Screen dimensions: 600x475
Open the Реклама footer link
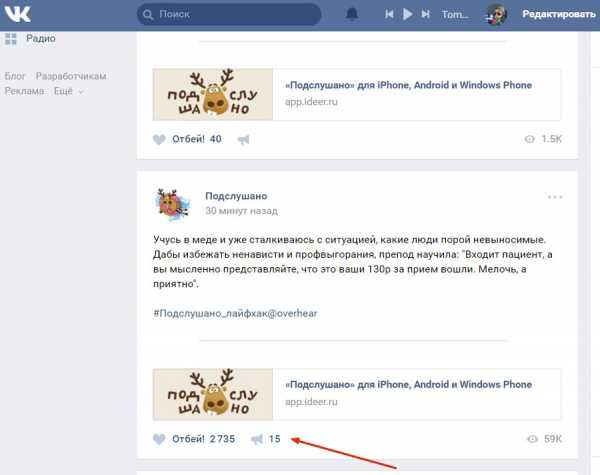point(24,91)
